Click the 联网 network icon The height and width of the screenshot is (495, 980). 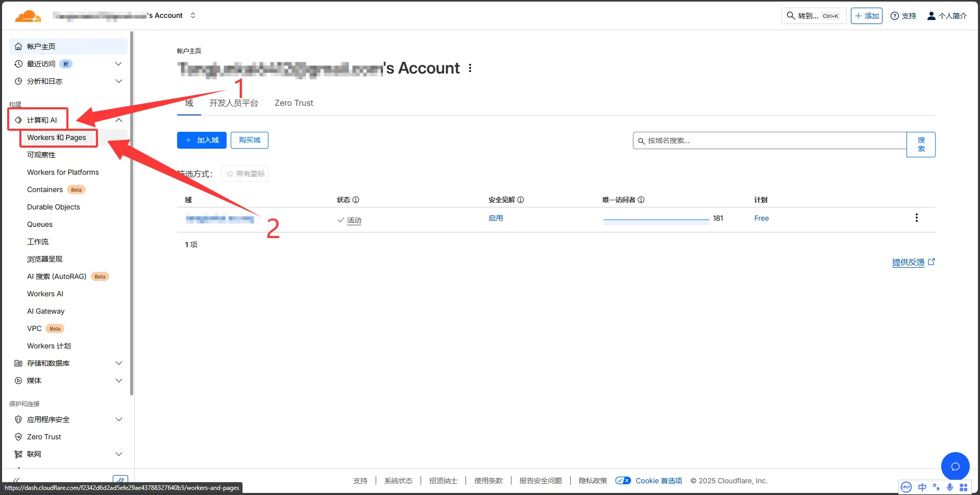click(18, 454)
